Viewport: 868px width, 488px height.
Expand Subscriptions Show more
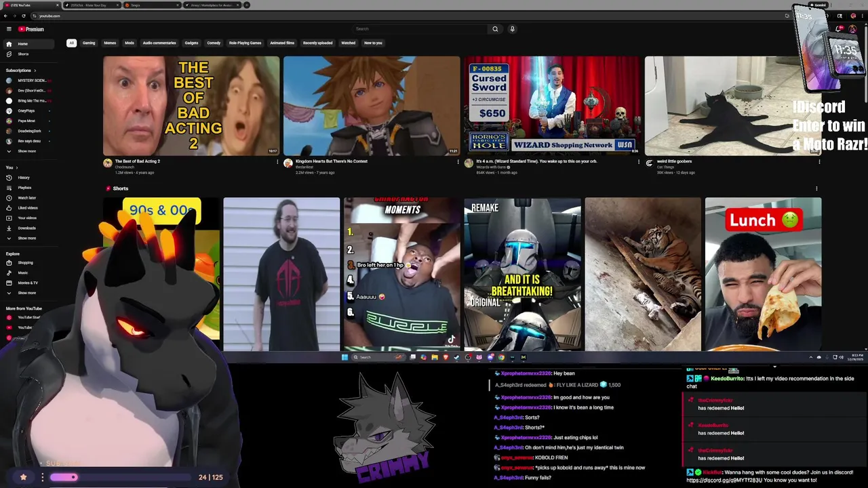click(27, 151)
